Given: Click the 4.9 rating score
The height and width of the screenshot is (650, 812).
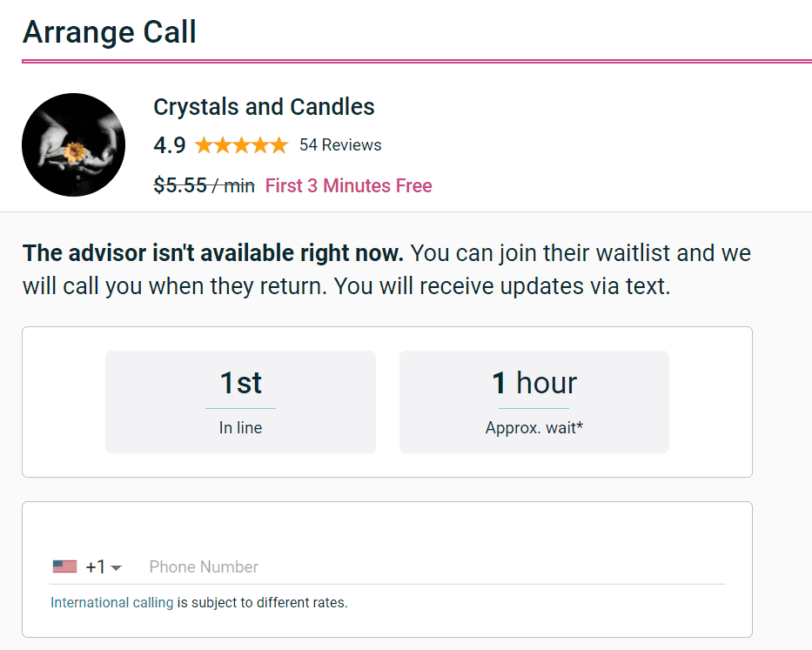Looking at the screenshot, I should tap(170, 145).
